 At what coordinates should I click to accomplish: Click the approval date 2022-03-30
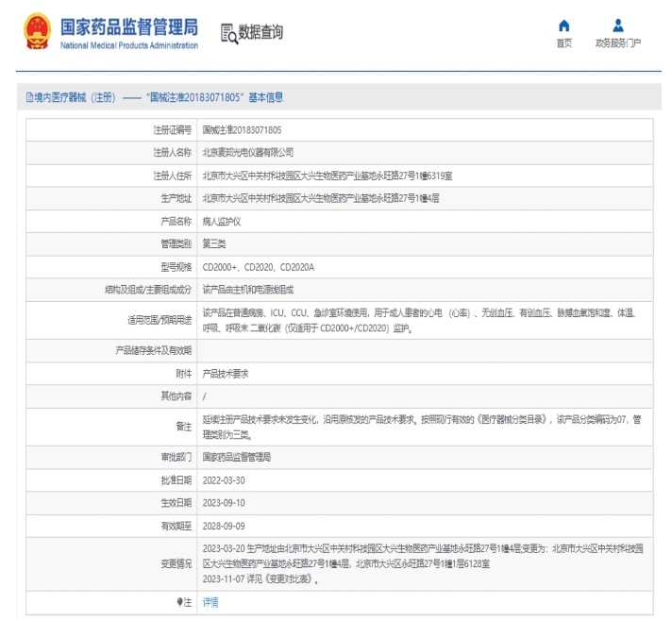tap(222, 479)
